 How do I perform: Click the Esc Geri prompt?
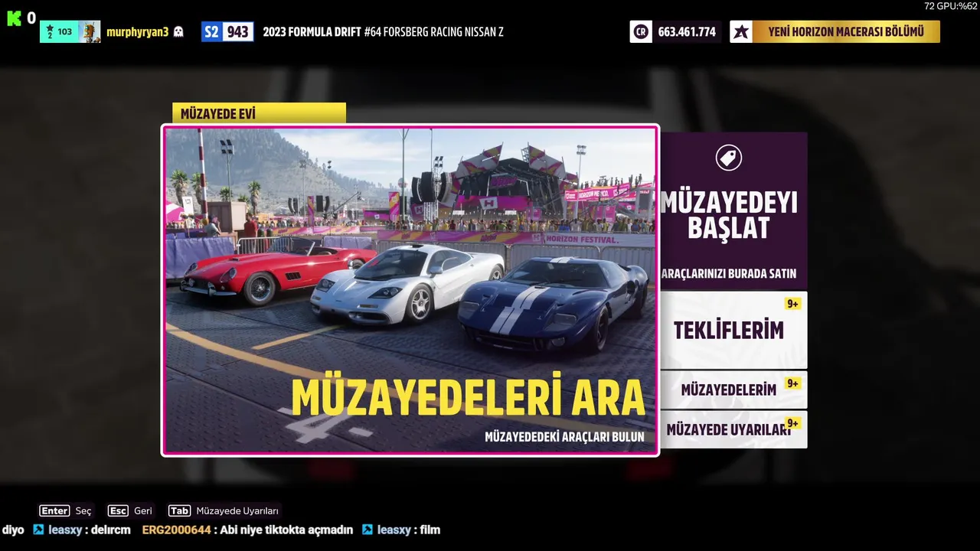129,510
